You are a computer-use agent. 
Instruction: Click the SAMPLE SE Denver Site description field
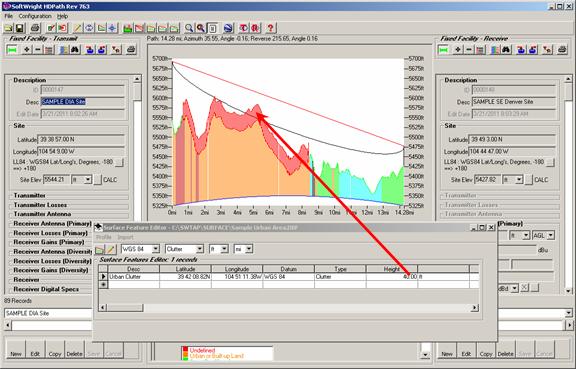[x=514, y=102]
